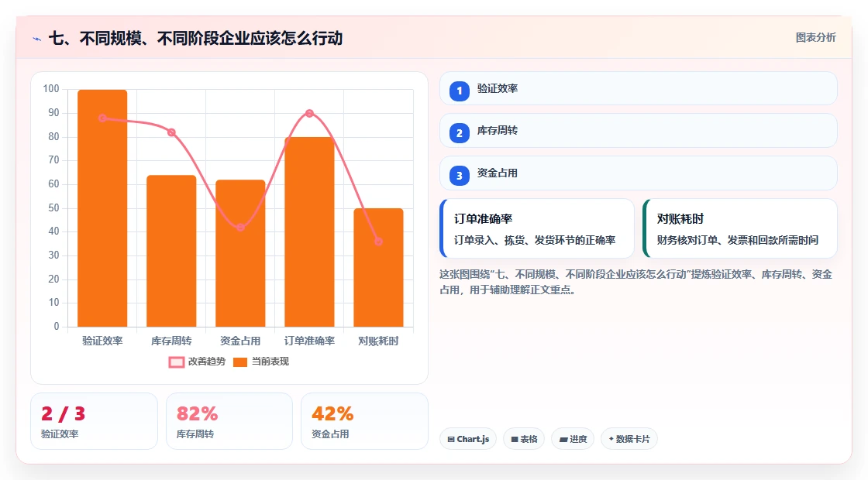Screen dimensions: 868x480
Task: Click the 库存周转 orange bar
Action: coord(171,251)
